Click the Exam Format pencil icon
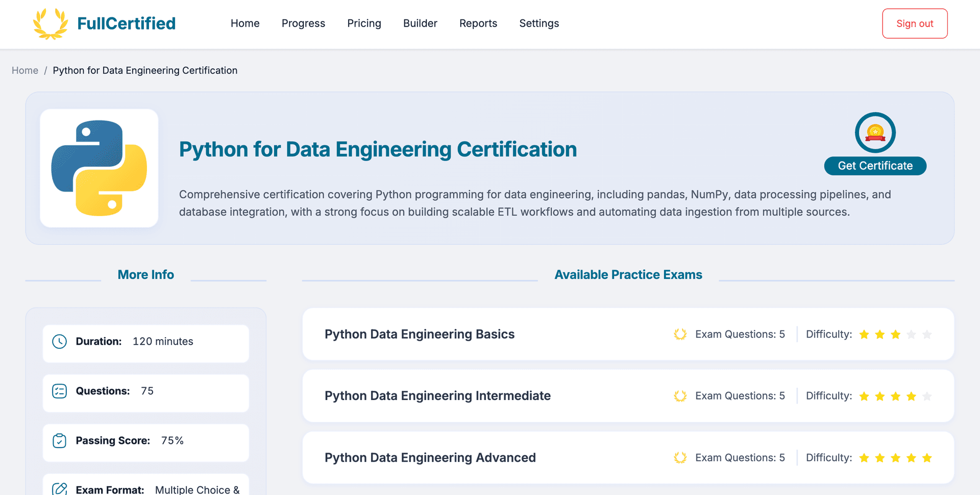This screenshot has width=980, height=495. coord(60,489)
